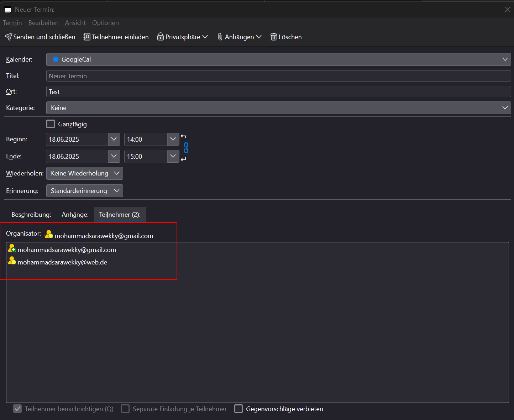Toggle Separate Einladung je Teilnehmer checkbox

click(125, 409)
